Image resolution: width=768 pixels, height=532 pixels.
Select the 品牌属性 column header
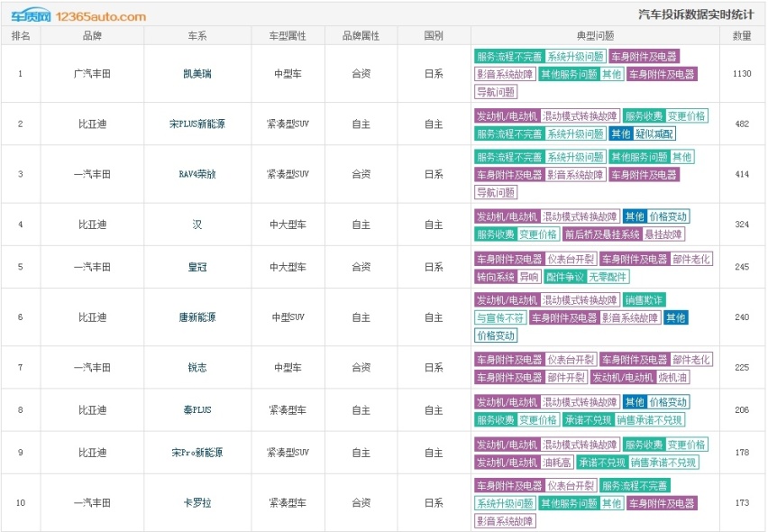point(361,36)
